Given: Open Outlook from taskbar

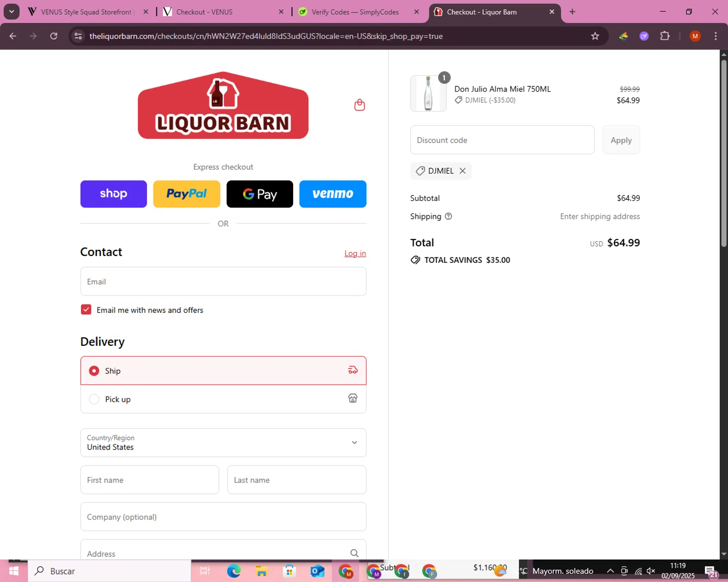Looking at the screenshot, I should 317,571.
